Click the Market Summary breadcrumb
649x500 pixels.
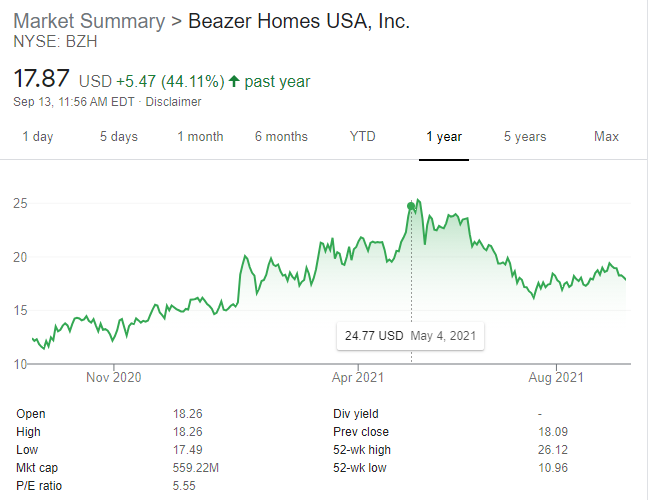click(x=85, y=21)
